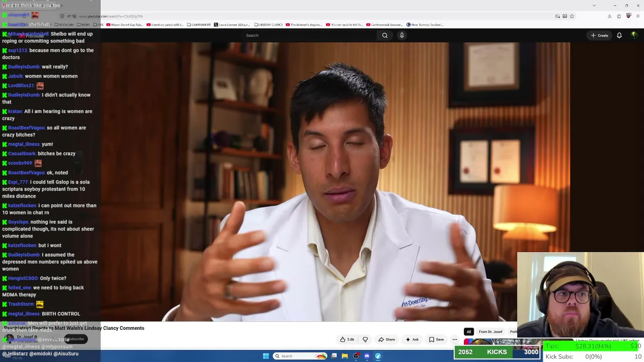
Task: Click chat username HengistCSGO
Action: (x=23, y=279)
